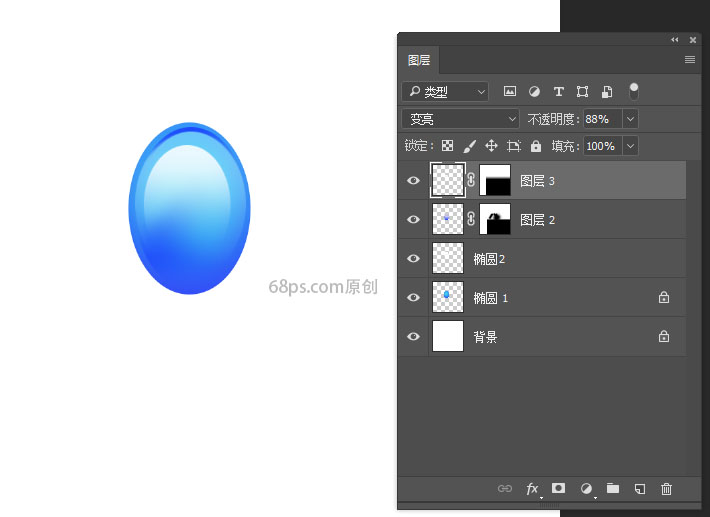Select 椭圆2 layer thumbnail
Image resolution: width=710 pixels, height=517 pixels.
click(447, 258)
